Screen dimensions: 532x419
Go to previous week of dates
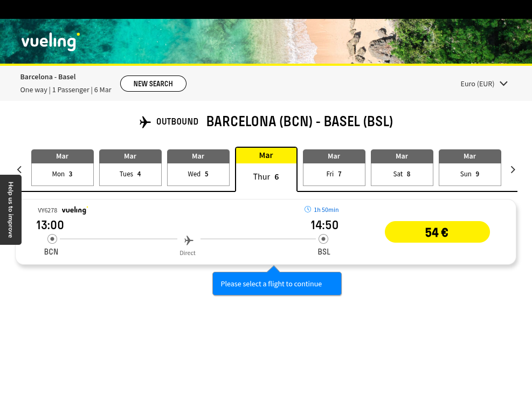coord(19,169)
